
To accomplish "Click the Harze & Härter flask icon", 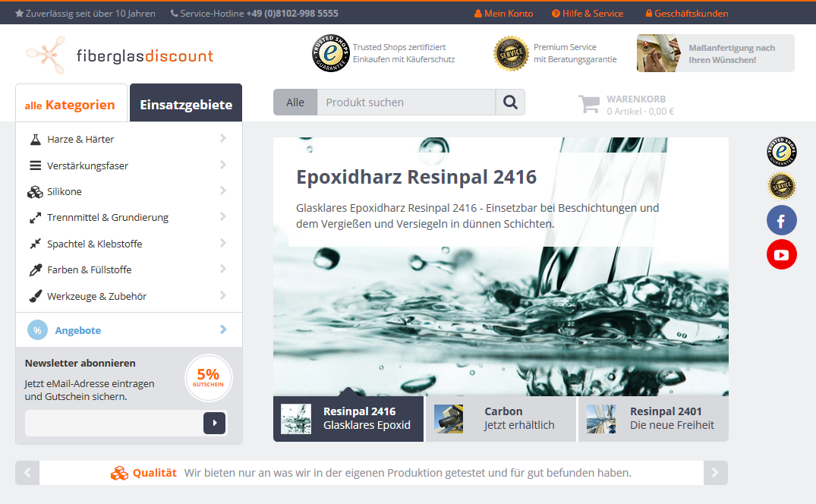I will (x=36, y=140).
